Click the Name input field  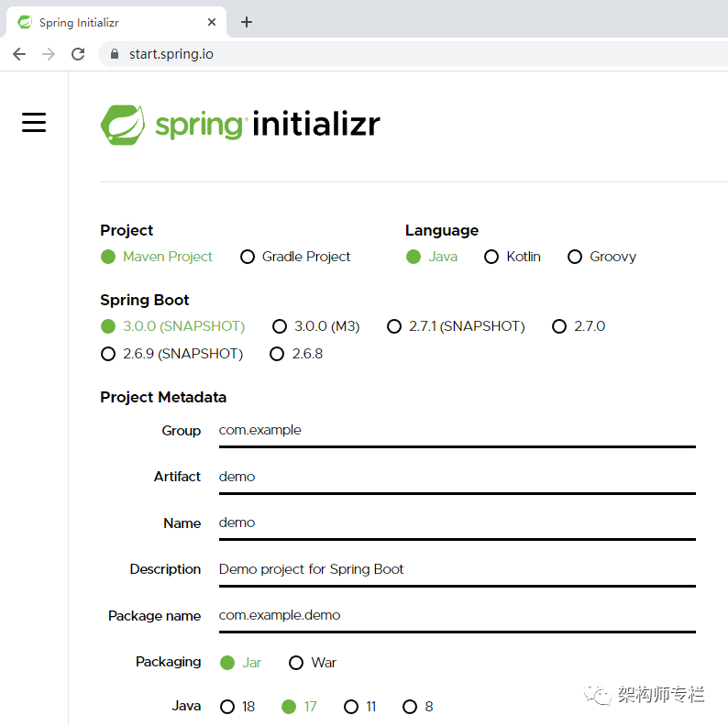click(458, 523)
